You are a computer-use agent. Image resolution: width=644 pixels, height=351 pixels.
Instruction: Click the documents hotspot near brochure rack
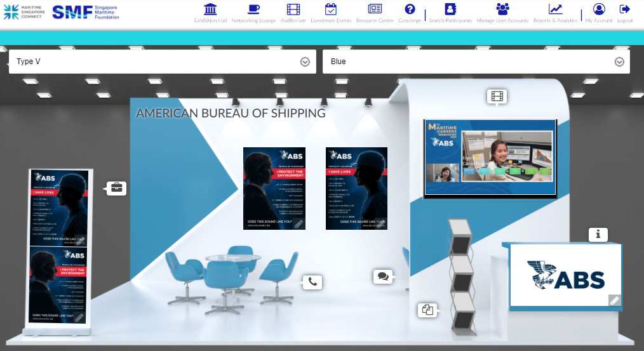pyautogui.click(x=427, y=310)
